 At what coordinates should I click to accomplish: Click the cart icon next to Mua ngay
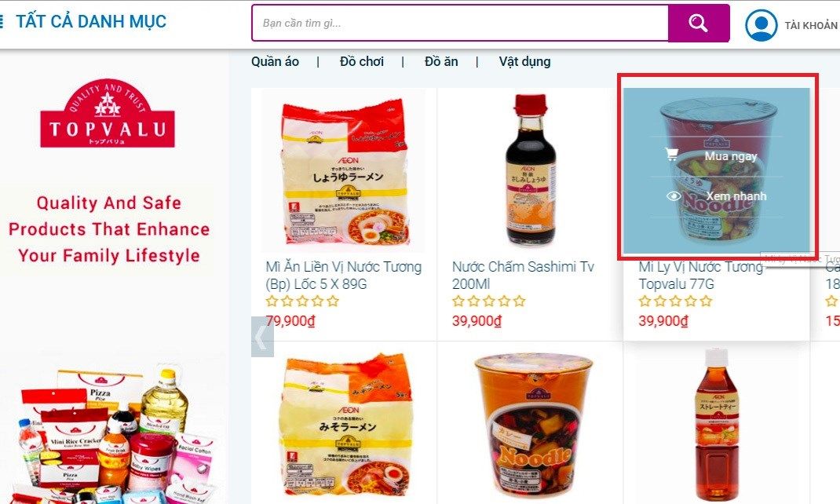(x=671, y=155)
